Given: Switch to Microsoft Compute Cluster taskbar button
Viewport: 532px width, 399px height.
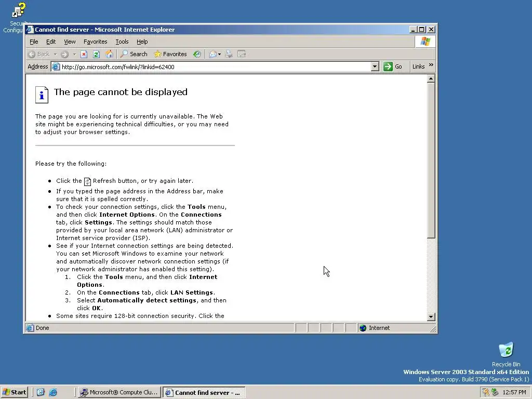Looking at the screenshot, I should (119, 392).
